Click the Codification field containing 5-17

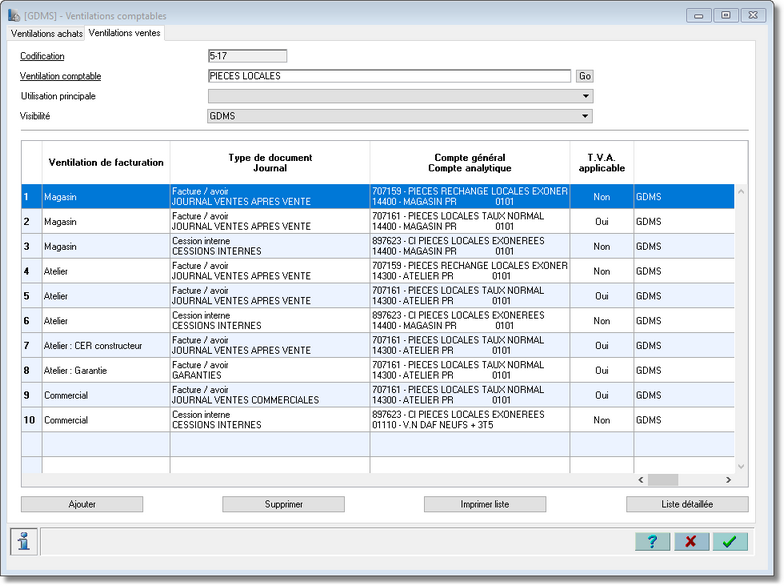point(248,56)
